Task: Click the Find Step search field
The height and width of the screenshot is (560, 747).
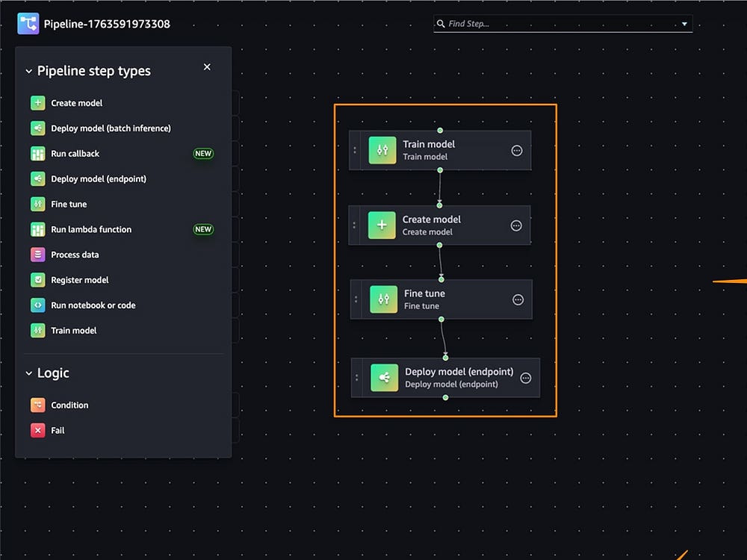Action: point(562,23)
